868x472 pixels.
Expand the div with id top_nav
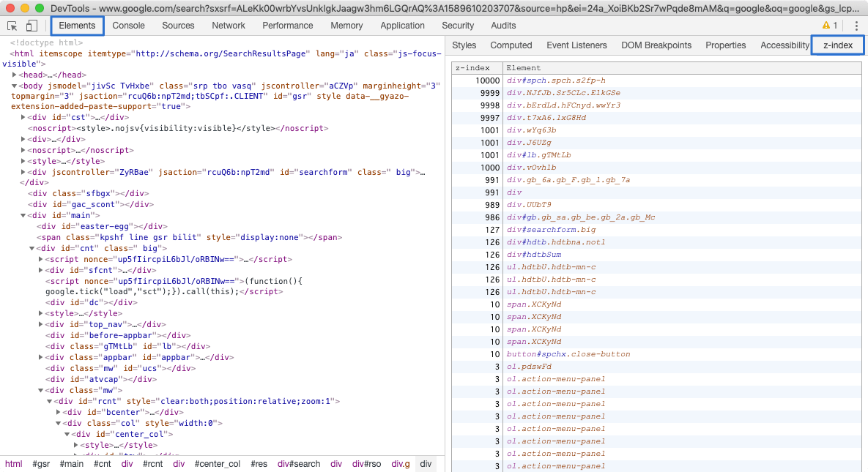(42, 324)
